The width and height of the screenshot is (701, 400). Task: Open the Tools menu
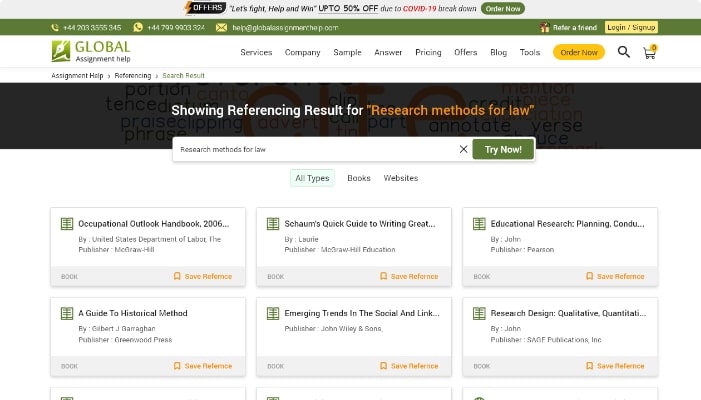[x=530, y=52]
